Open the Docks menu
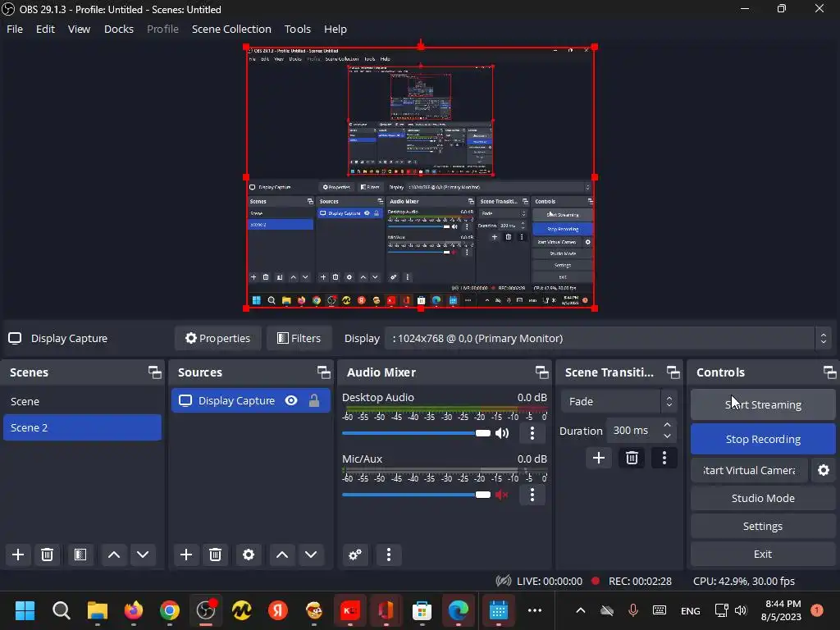 (118, 29)
